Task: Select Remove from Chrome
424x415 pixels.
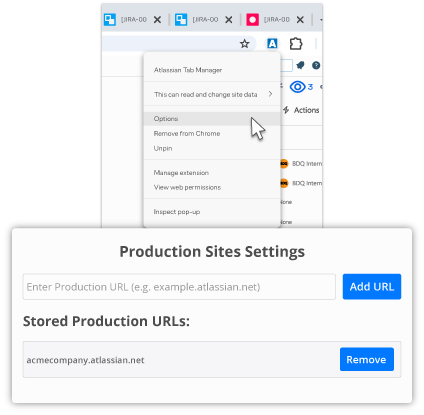Action: click(x=212, y=133)
